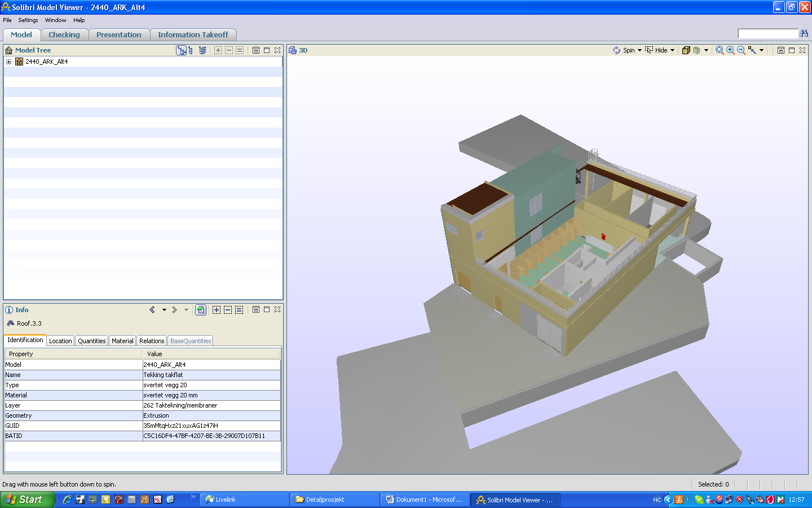Maximize the 3D view panel
The height and width of the screenshot is (508, 812).
[791, 50]
